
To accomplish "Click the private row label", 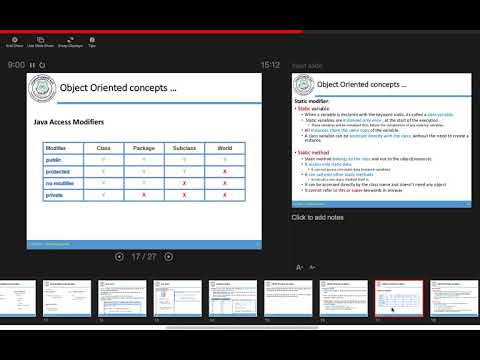I will [54, 195].
